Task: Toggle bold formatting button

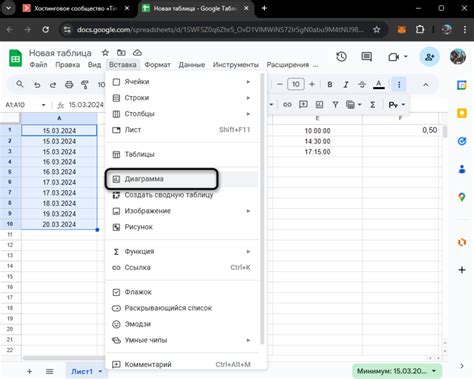Action: coord(330,85)
